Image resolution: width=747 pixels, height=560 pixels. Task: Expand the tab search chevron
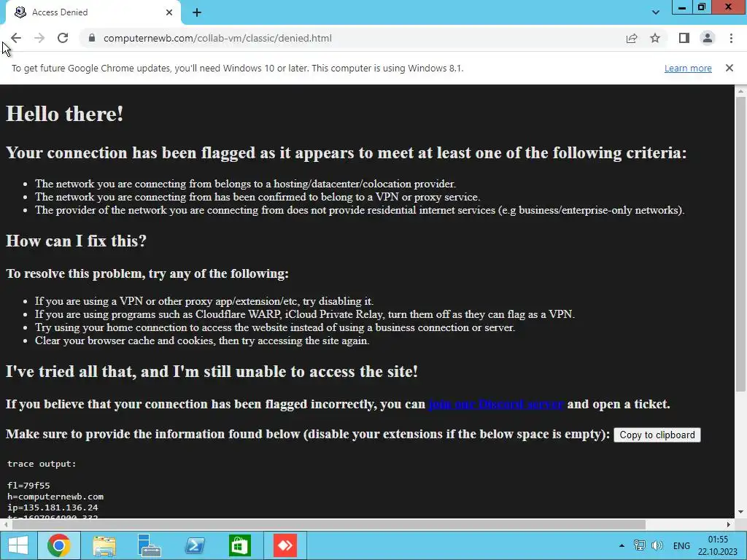tap(656, 12)
